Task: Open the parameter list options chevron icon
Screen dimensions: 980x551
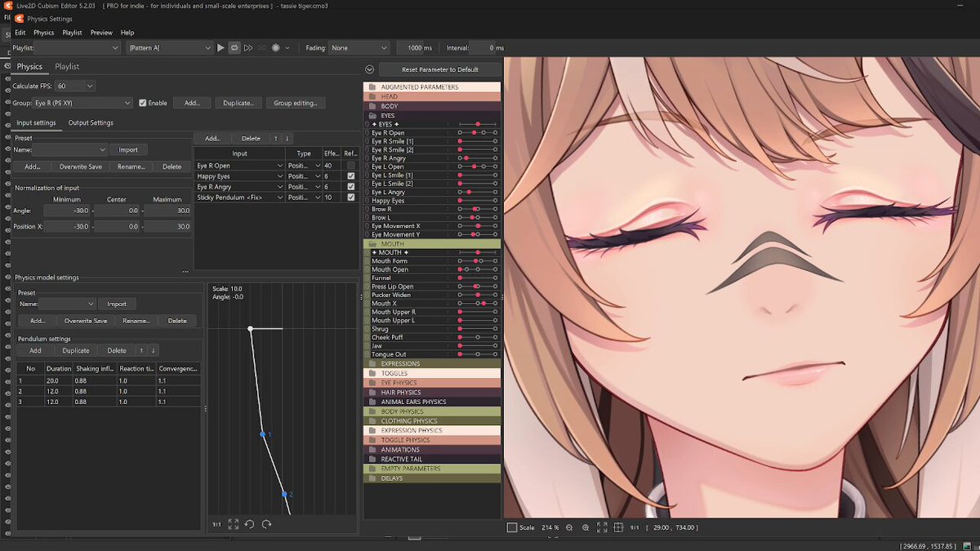Action: 369,69
